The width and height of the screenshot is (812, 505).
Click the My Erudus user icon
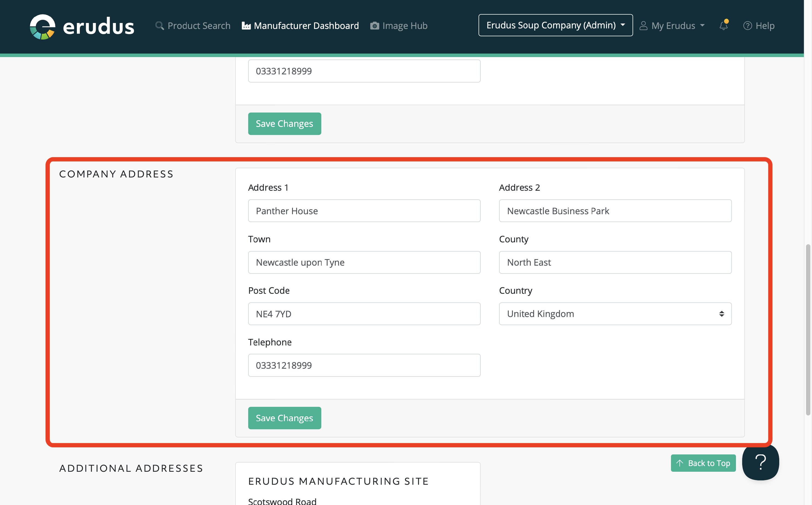click(x=643, y=26)
